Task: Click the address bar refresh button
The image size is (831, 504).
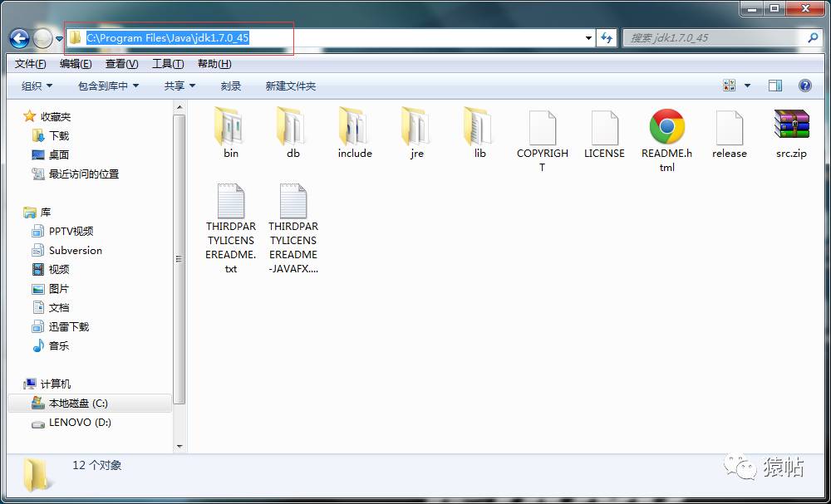Action: (607, 38)
